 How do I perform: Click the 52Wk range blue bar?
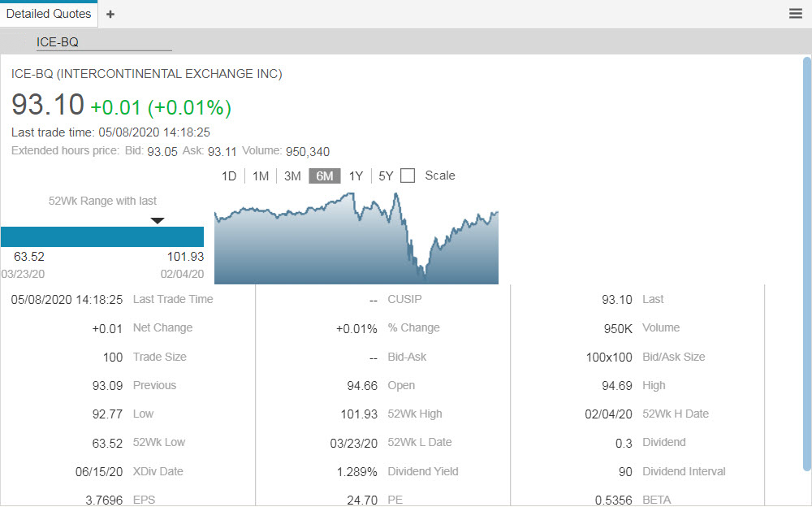[101, 236]
